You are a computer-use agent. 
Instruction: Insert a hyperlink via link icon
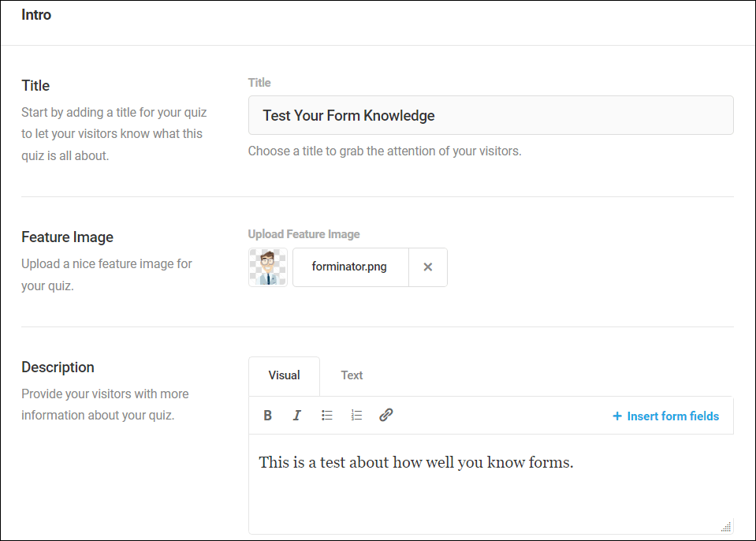(385, 415)
